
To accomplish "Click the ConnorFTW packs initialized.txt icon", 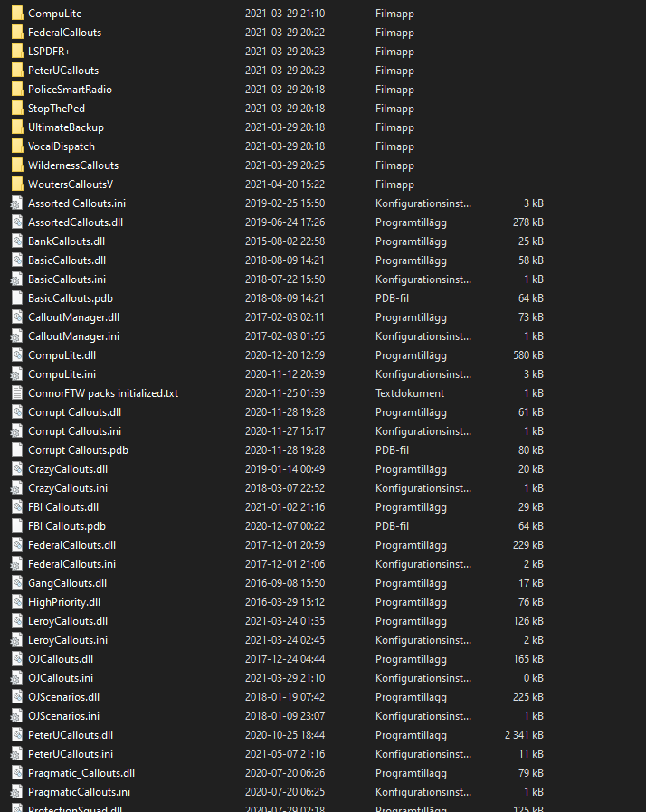I will (x=17, y=393).
